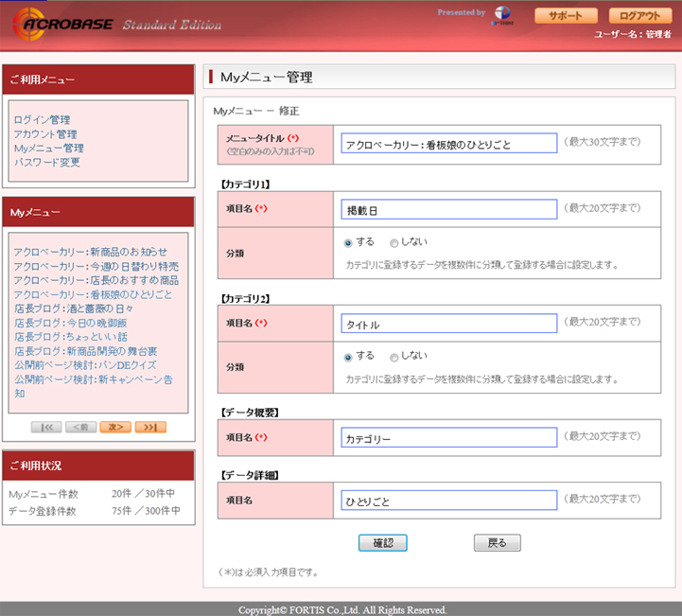The height and width of the screenshot is (616, 682).
Task: Go to previous page with 前 button
Action: tap(81, 427)
